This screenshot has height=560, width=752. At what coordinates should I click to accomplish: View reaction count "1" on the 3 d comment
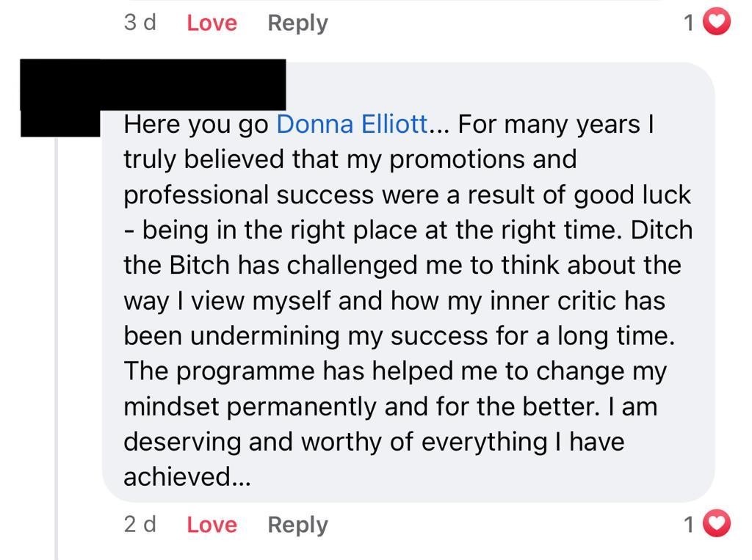[689, 23]
